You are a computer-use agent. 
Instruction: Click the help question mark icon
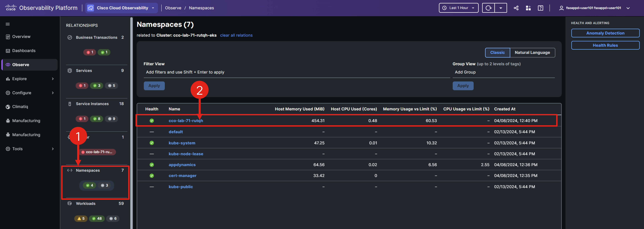tap(540, 8)
